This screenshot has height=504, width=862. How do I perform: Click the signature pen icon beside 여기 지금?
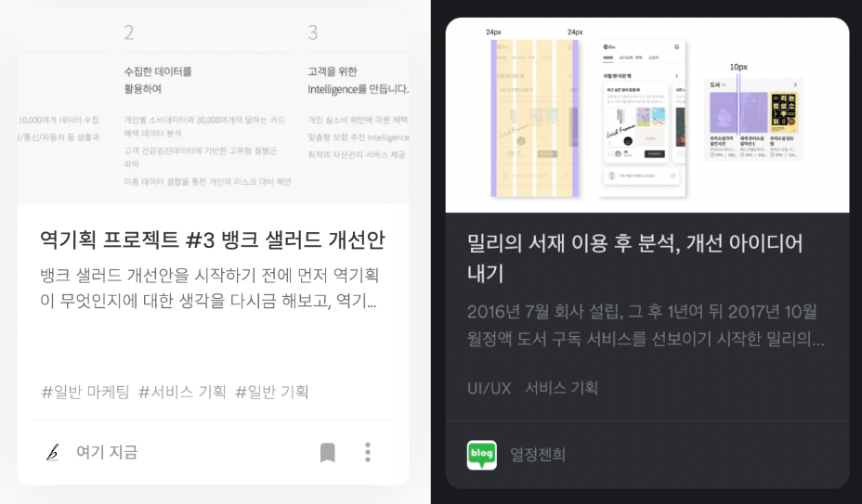coord(53,452)
